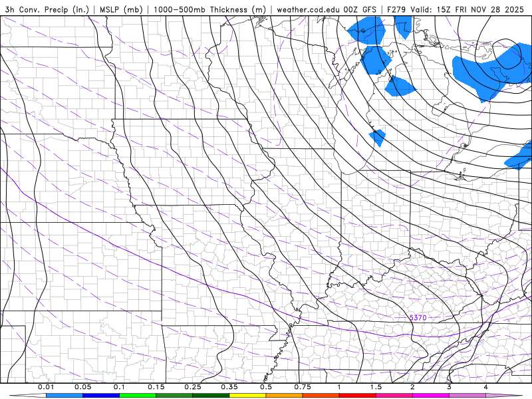Click the 0.05 legend value

pos(82,387)
